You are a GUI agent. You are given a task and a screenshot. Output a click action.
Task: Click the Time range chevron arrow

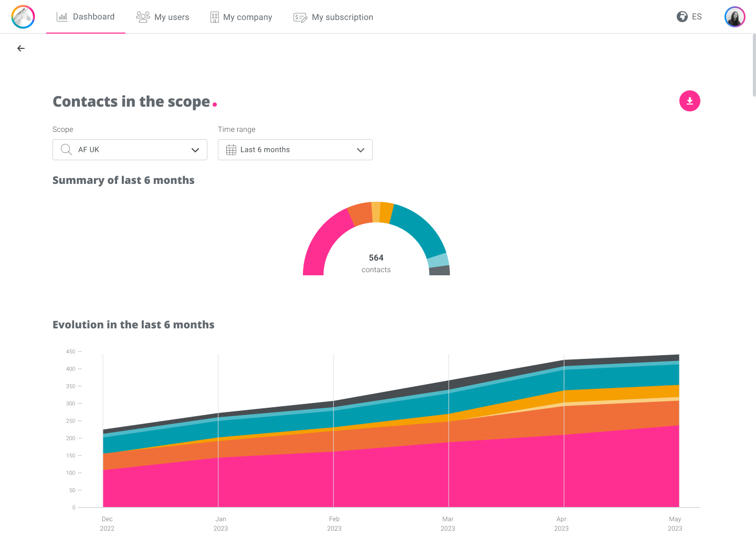pyautogui.click(x=361, y=150)
